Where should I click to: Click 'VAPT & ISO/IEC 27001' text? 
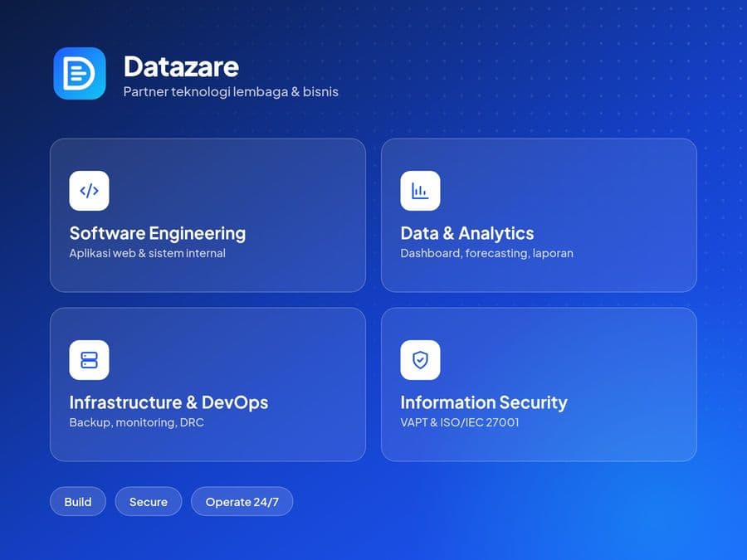click(x=460, y=422)
